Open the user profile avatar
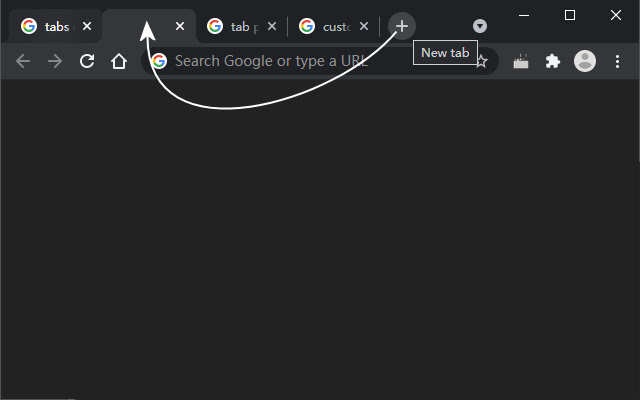Screen dimensions: 640x400 click(x=585, y=61)
